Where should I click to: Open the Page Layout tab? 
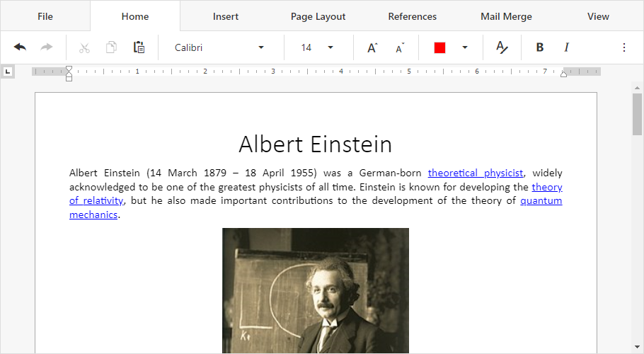318,16
